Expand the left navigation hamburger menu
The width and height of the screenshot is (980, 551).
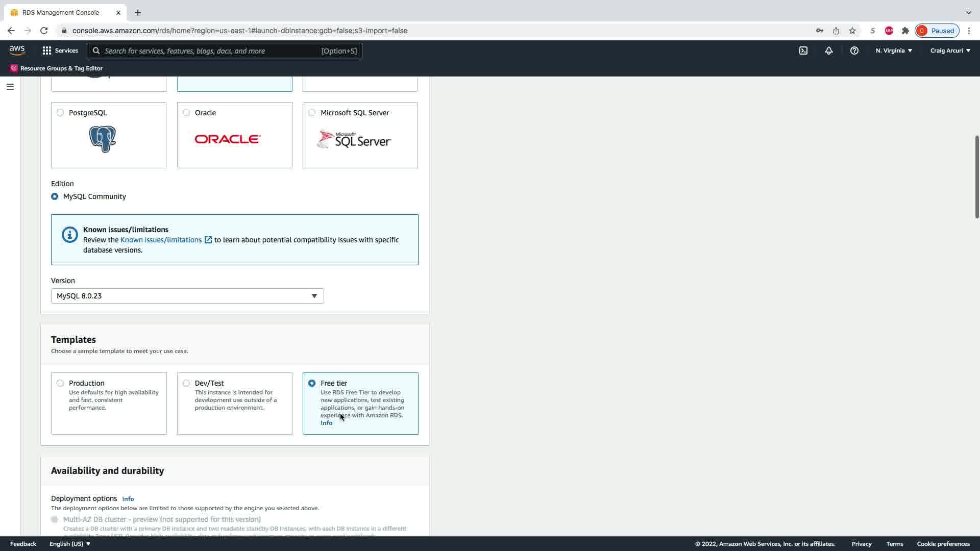pyautogui.click(x=10, y=87)
